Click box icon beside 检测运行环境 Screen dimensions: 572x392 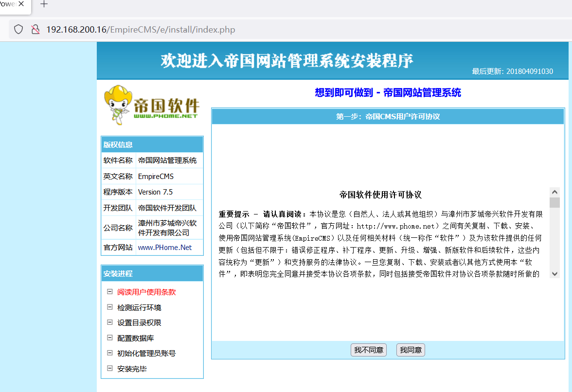109,307
